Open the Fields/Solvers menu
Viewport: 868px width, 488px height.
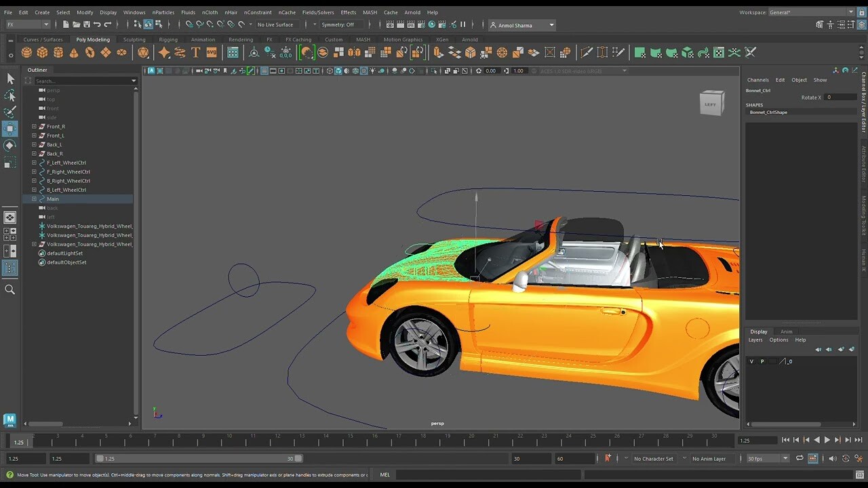tap(318, 12)
